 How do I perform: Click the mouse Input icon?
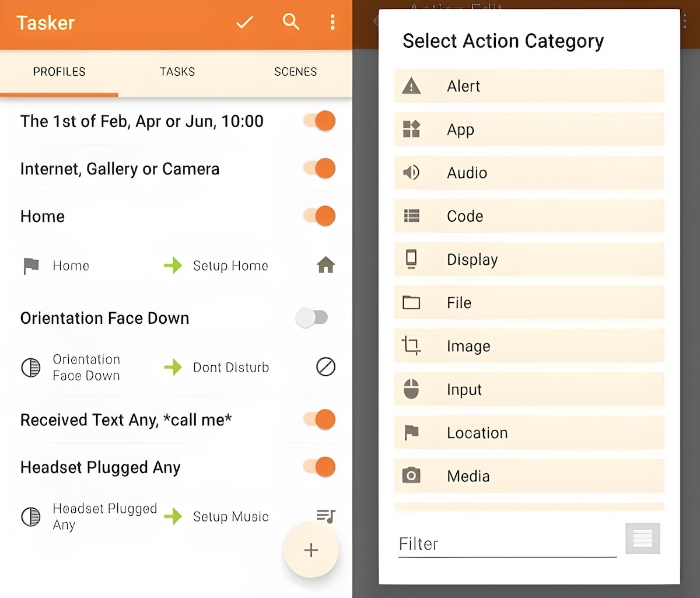tap(411, 389)
